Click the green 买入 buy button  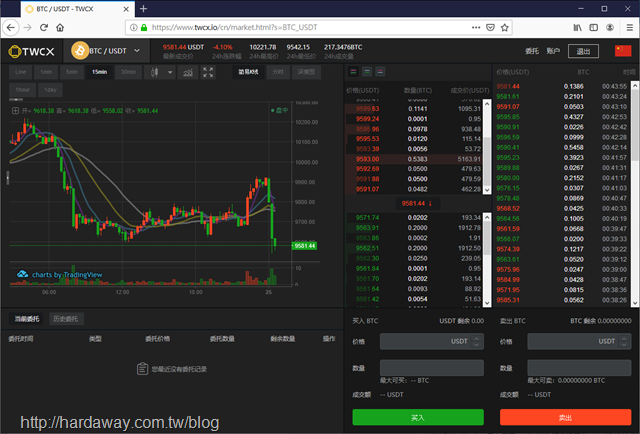pyautogui.click(x=418, y=417)
